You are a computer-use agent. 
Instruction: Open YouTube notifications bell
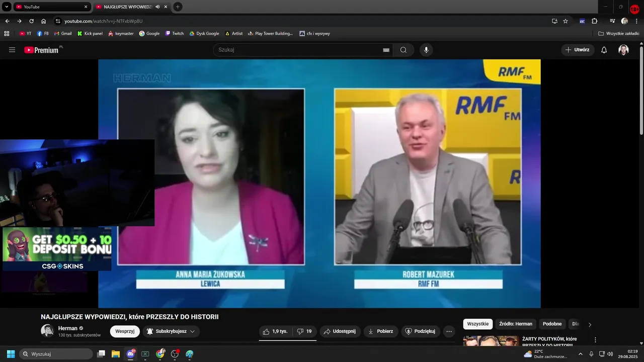[604, 50]
